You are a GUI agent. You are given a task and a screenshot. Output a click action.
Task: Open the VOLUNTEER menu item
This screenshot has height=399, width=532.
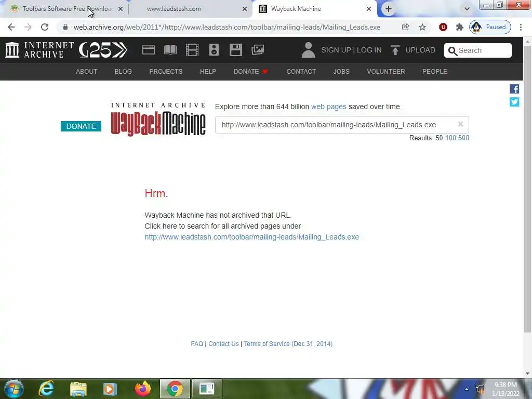coord(386,72)
